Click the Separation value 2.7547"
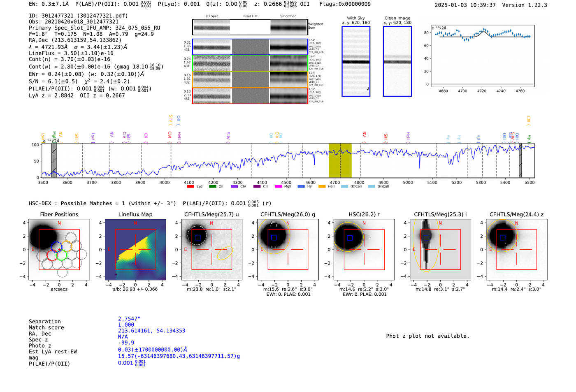Viewport: 576px width, 392px height. 129,319
